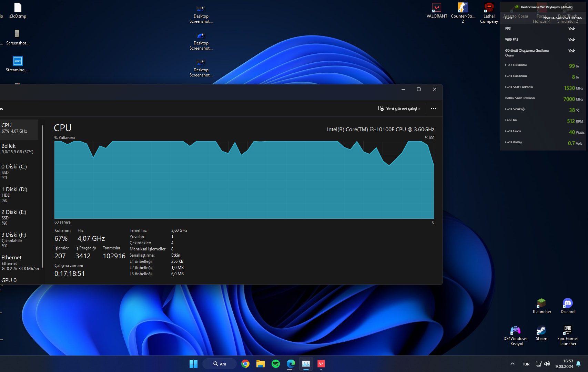Show hidden system tray icons chevron
The width and height of the screenshot is (588, 372).
513,364
